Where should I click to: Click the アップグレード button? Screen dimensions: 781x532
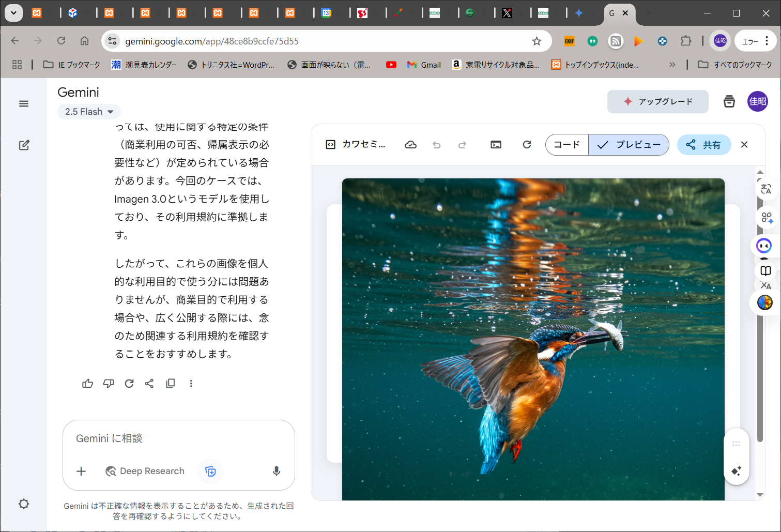tap(657, 101)
